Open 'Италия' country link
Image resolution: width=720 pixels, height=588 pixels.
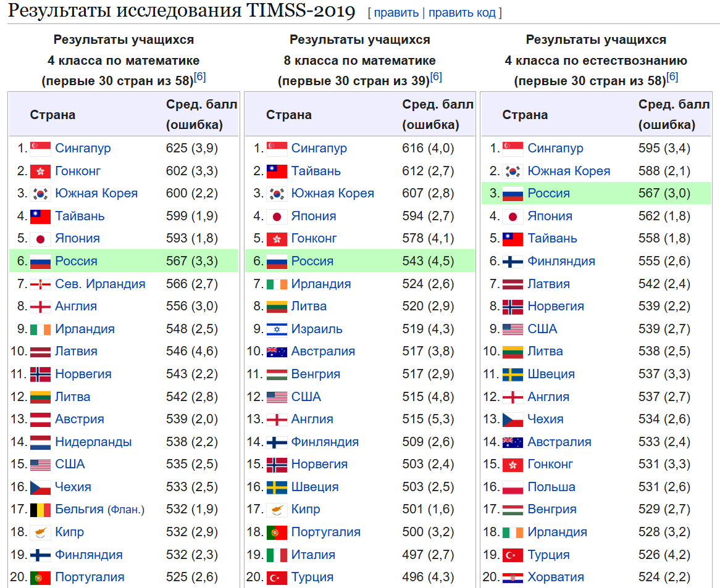point(313,555)
